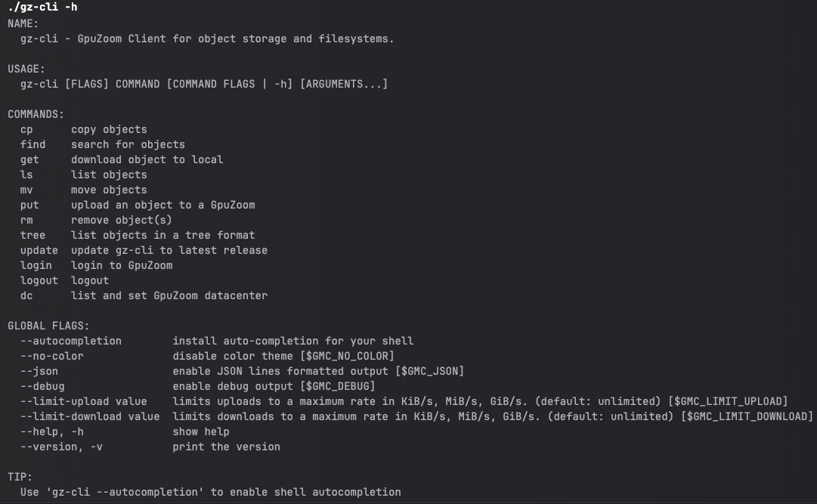Click the '--debug' flag name
This screenshot has height=504, width=817.
[x=42, y=386]
